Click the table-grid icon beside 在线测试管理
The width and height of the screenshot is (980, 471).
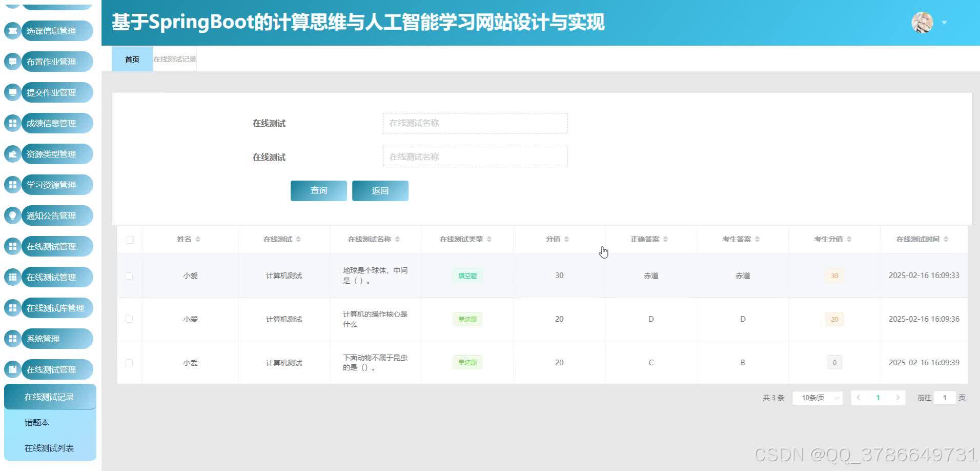(12, 277)
